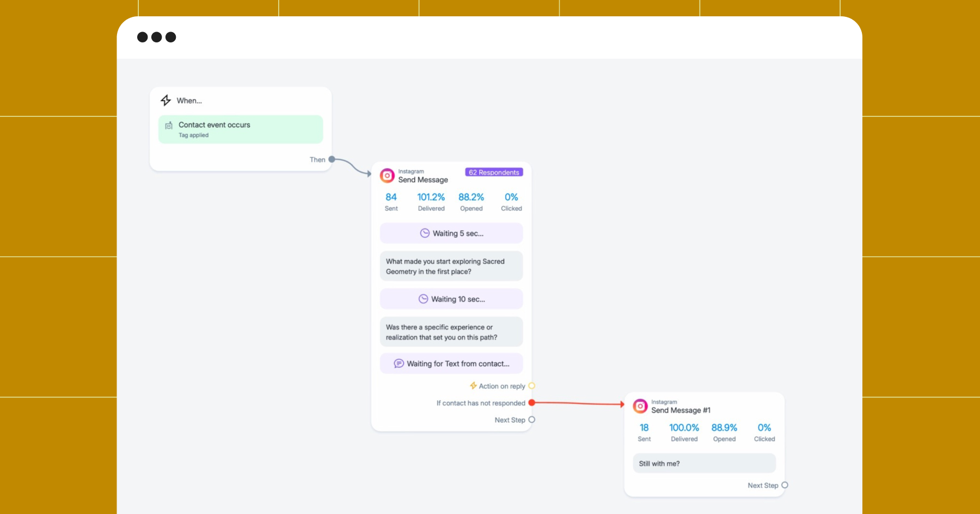Click the Action on reply lightning icon
Screen dimensions: 980x514
tap(473, 386)
